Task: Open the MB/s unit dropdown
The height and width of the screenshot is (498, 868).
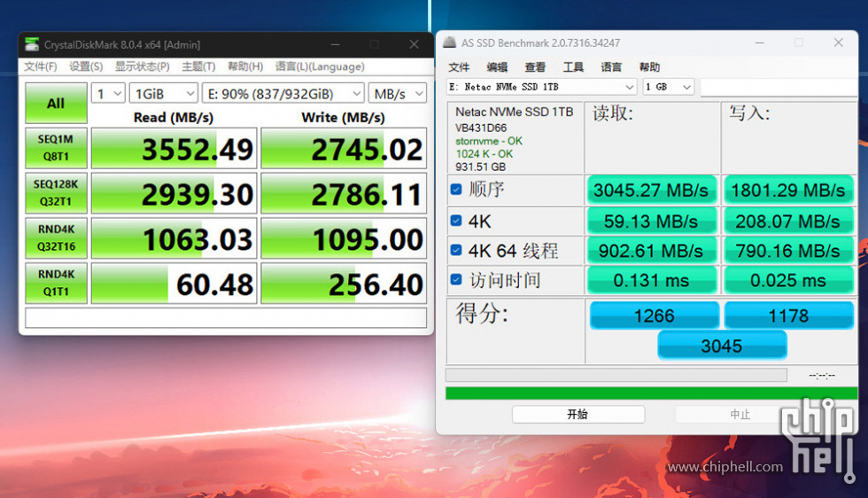Action: [398, 94]
